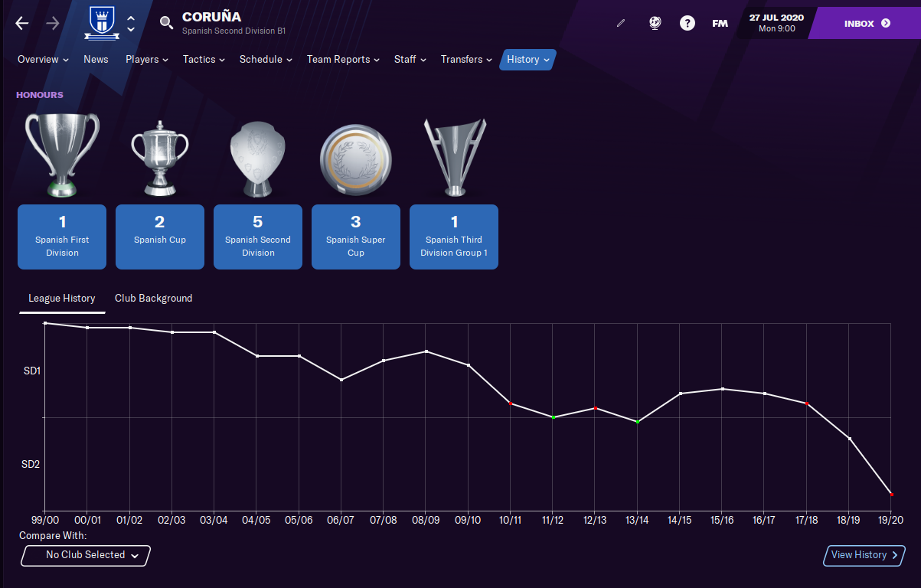921x588 pixels.
Task: Switch to the previous club with the up chevron
Action: (131, 18)
